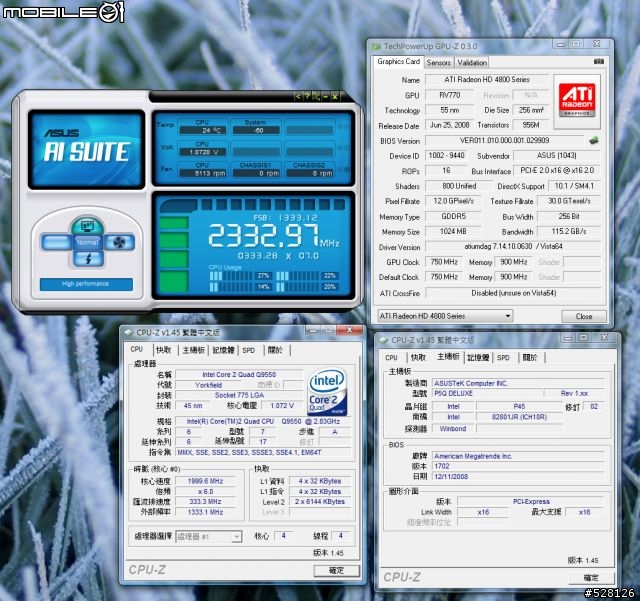Open 記憶體 tab in left CPU-Z window
This screenshot has width=640, height=601.
click(223, 350)
